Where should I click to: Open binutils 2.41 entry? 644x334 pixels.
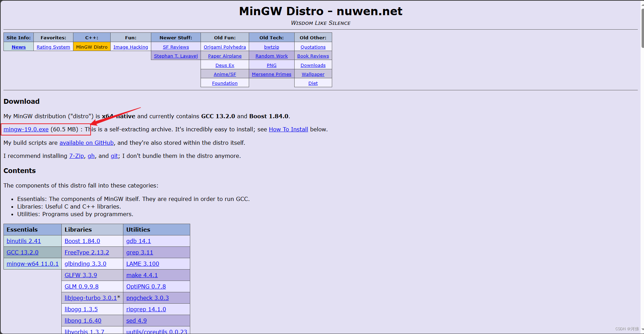(x=24, y=241)
